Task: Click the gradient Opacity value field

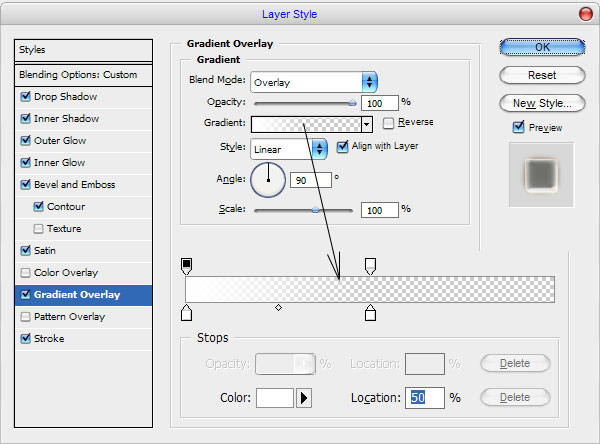Action: [380, 103]
